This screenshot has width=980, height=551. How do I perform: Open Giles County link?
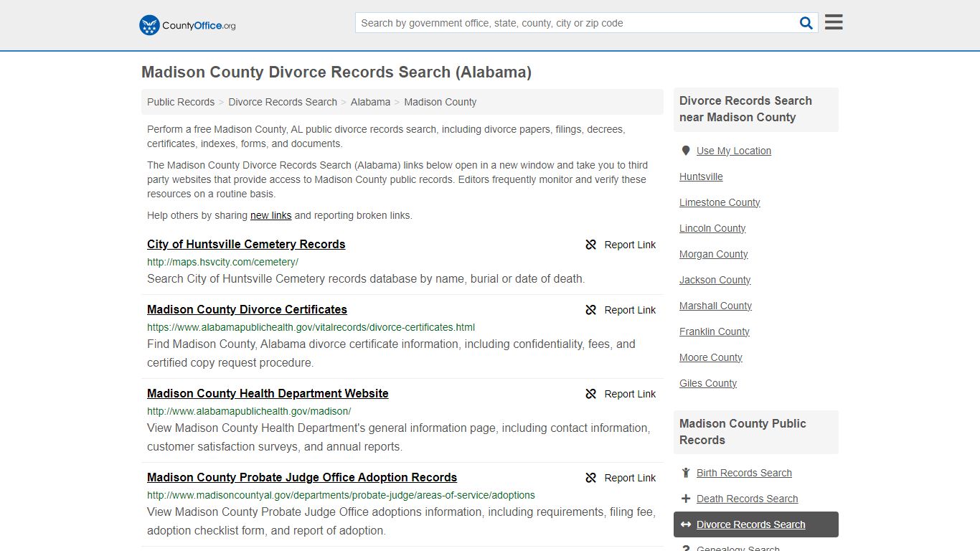coord(707,383)
